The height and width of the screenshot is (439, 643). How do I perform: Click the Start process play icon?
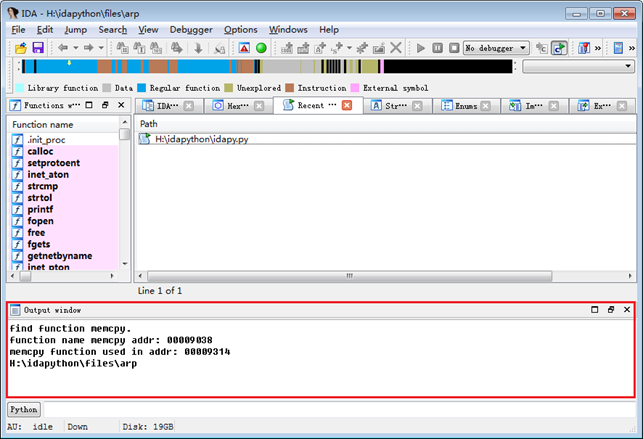[421, 48]
